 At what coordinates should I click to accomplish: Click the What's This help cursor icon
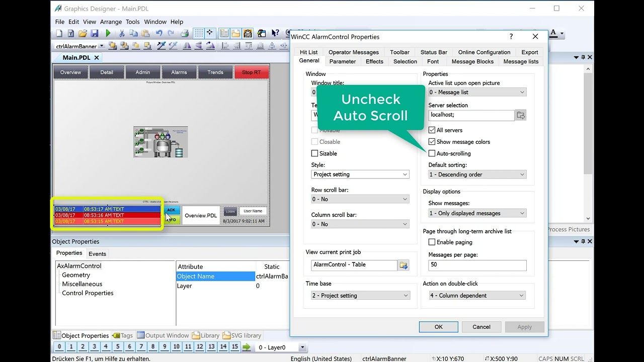(x=275, y=34)
